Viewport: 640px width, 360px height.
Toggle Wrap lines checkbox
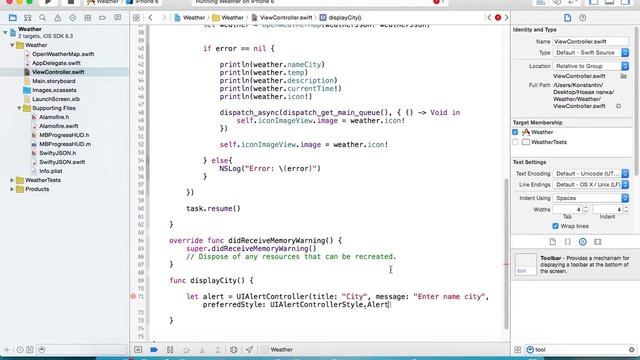coord(555,226)
